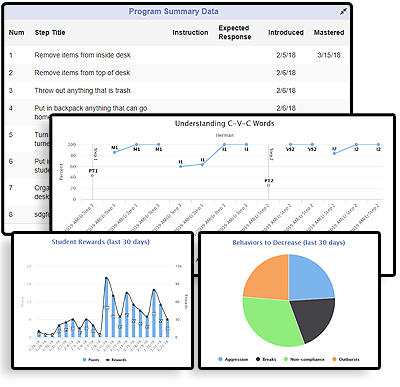400x387 pixels.
Task: Toggle the Points series in the rewards legend
Action: point(91,360)
